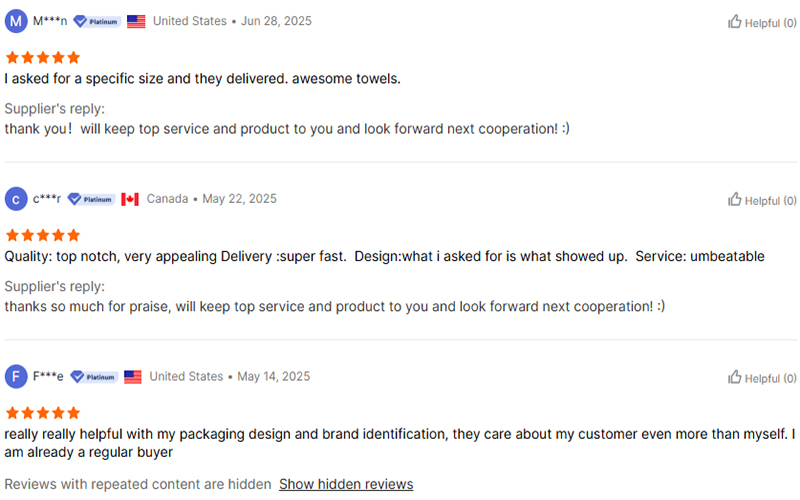The width and height of the screenshot is (800, 500).
Task: Click reviewer name c***r
Action: pos(47,199)
